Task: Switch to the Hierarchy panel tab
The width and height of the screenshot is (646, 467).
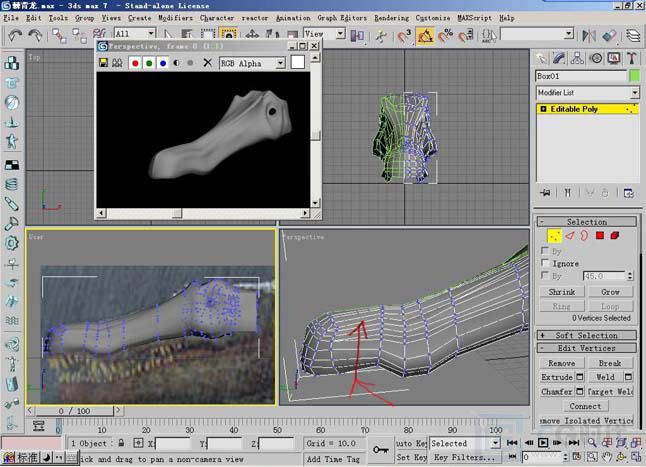Action: [577, 58]
